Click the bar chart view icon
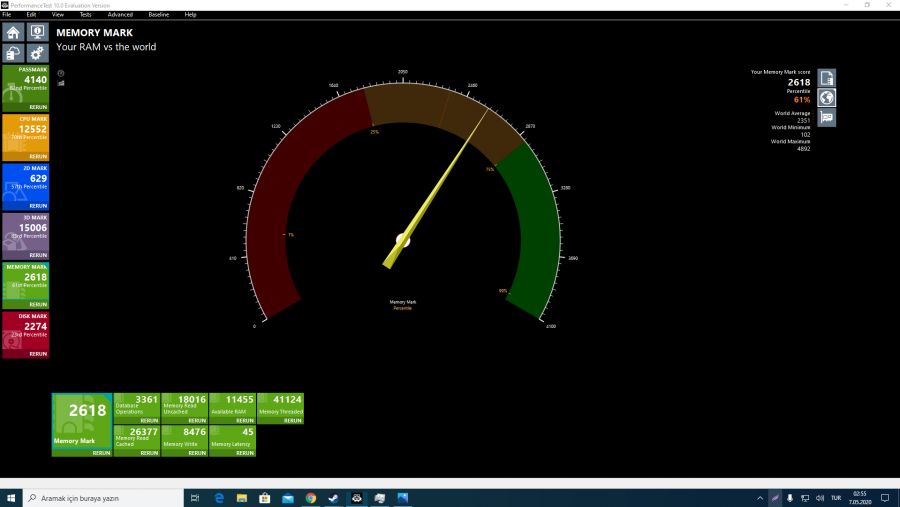This screenshot has width=900, height=507. 61,83
